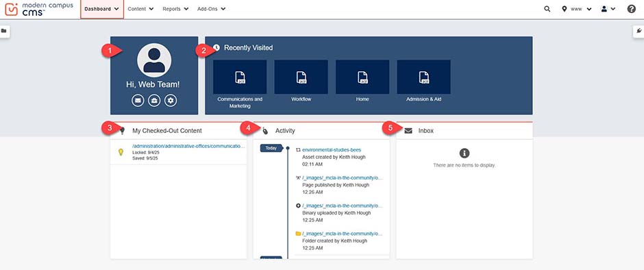Open the binary uploaded activity link
This screenshot has height=270, width=644.
pos(343,206)
